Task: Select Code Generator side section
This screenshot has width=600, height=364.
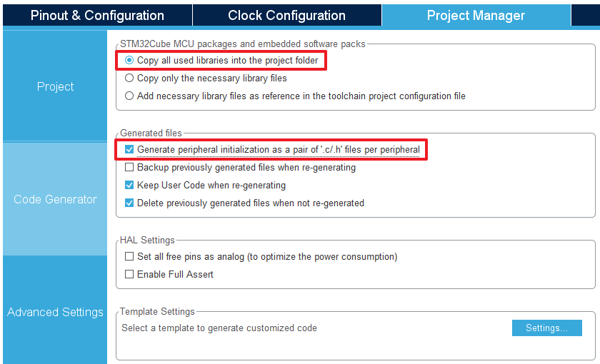Action: pos(55,199)
